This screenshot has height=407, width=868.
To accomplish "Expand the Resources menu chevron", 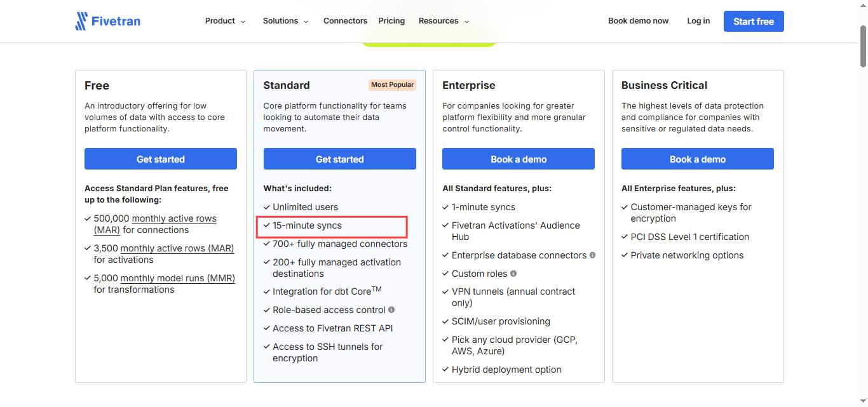I will 466,22.
